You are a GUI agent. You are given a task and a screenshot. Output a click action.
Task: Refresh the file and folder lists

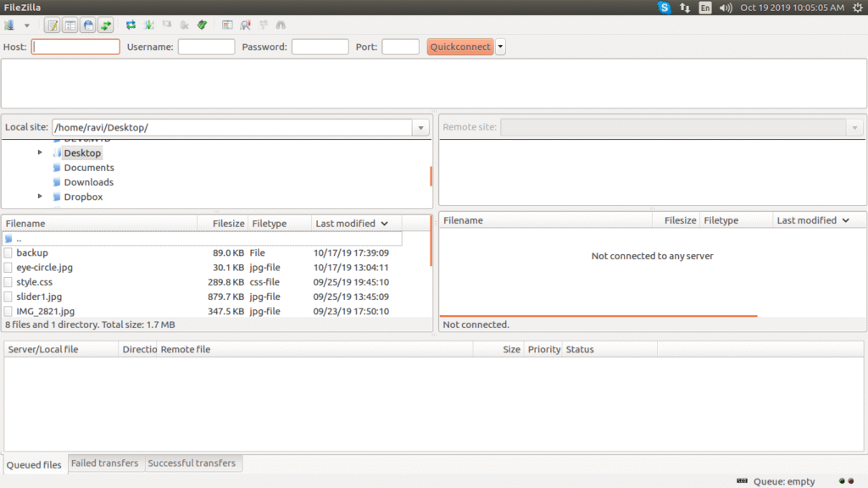click(x=131, y=25)
